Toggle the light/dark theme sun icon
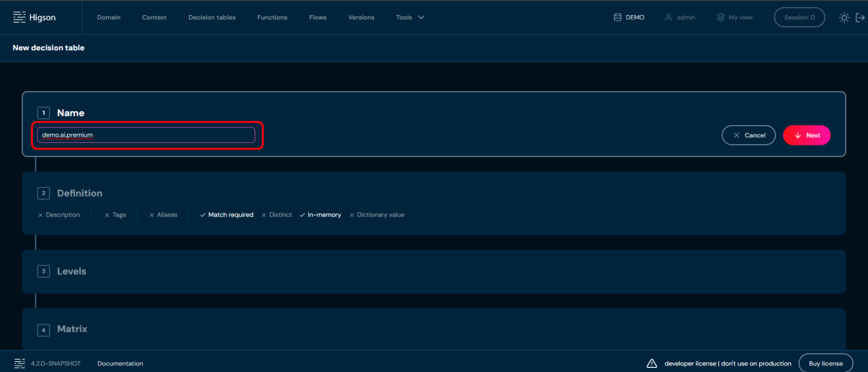868x372 pixels. [844, 18]
